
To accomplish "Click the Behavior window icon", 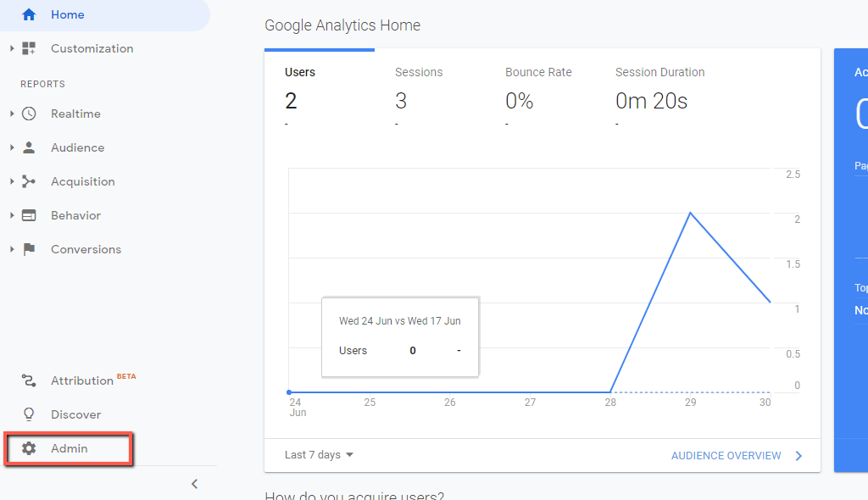I will [x=29, y=215].
